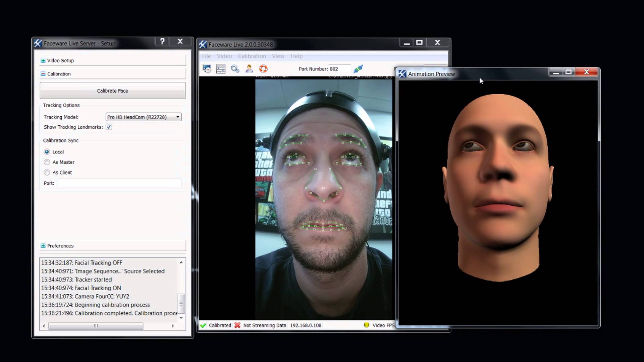Open the Calibration menu
Screen dimensions: 644x362
pyautogui.click(x=252, y=56)
